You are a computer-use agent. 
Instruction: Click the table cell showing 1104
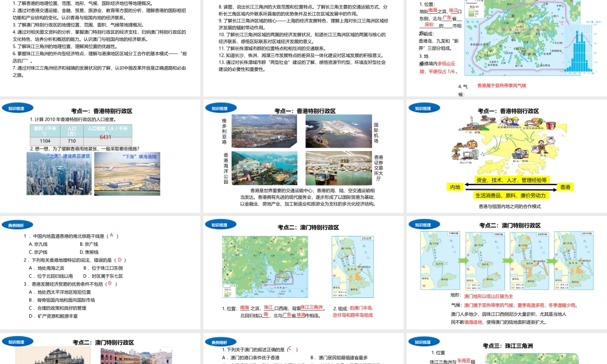[45, 141]
